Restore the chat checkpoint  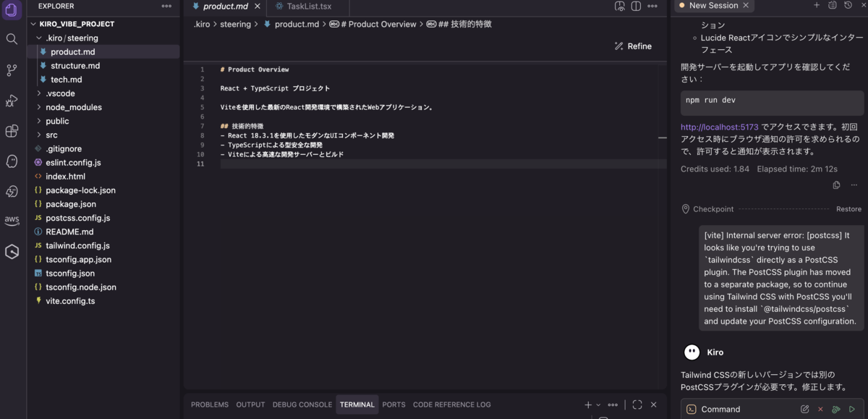point(848,209)
